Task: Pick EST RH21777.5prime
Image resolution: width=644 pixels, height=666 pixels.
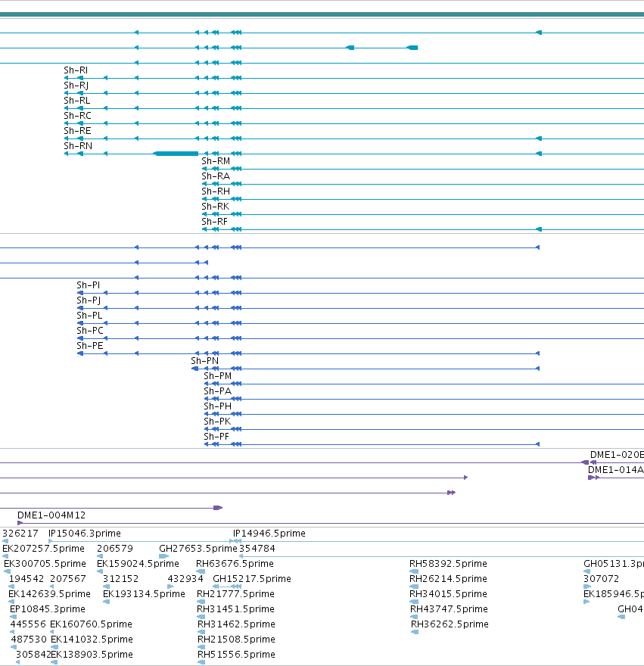Action: (235, 594)
